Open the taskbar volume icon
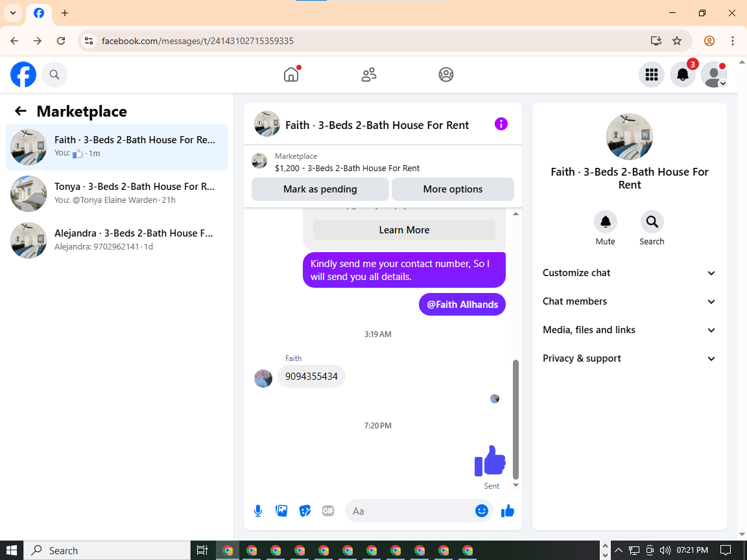 point(665,550)
